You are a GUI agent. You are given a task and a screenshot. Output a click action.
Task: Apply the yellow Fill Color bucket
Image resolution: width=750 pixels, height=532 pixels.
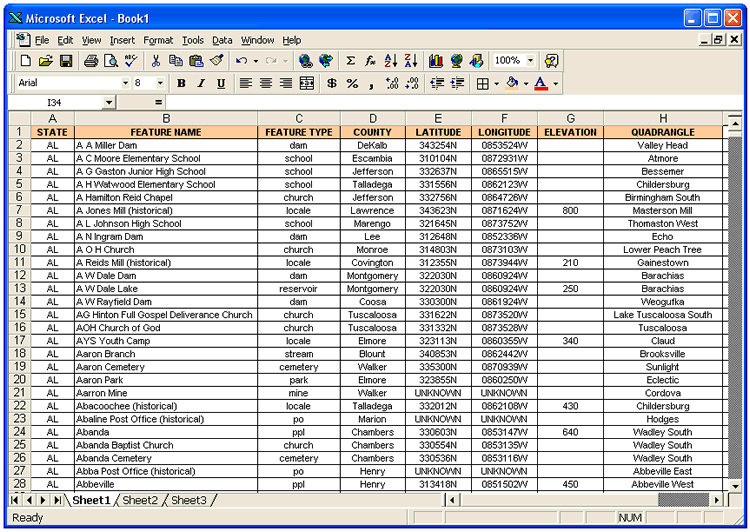click(x=512, y=83)
